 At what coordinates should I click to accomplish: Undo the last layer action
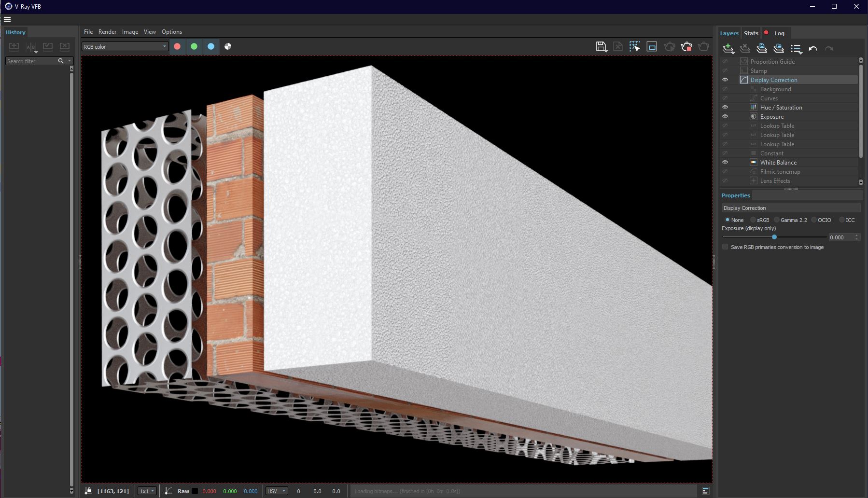pyautogui.click(x=813, y=48)
